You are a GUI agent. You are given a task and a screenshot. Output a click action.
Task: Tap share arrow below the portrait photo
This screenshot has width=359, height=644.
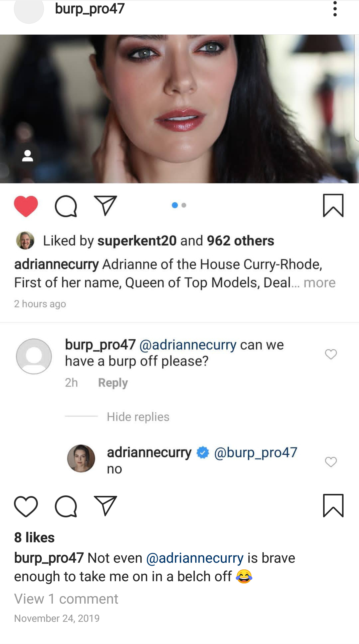[105, 206]
